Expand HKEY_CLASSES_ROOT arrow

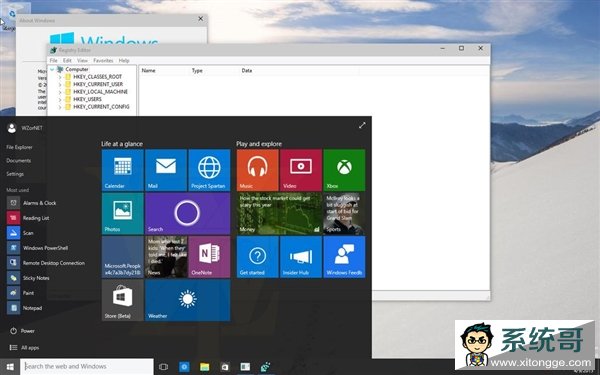point(60,77)
